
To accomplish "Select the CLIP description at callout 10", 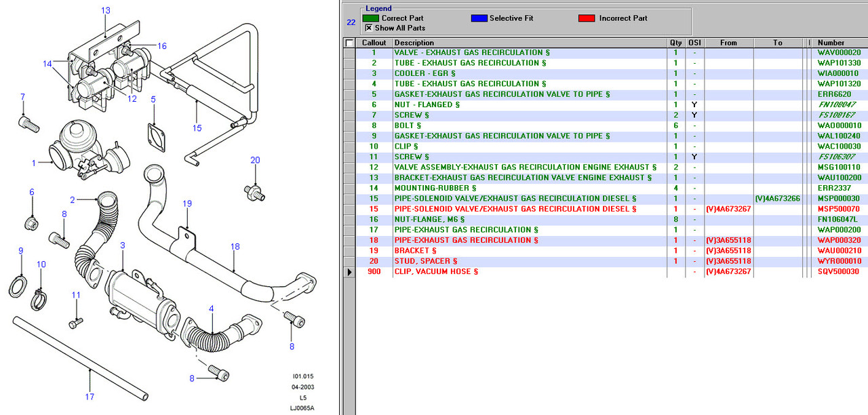I will tap(406, 146).
